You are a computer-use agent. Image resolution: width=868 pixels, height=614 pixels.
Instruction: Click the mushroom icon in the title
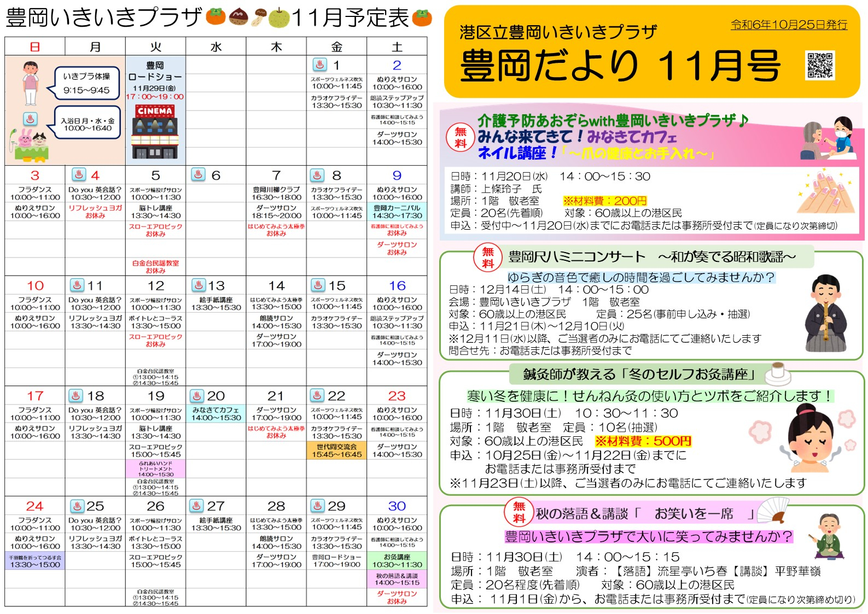click(260, 17)
